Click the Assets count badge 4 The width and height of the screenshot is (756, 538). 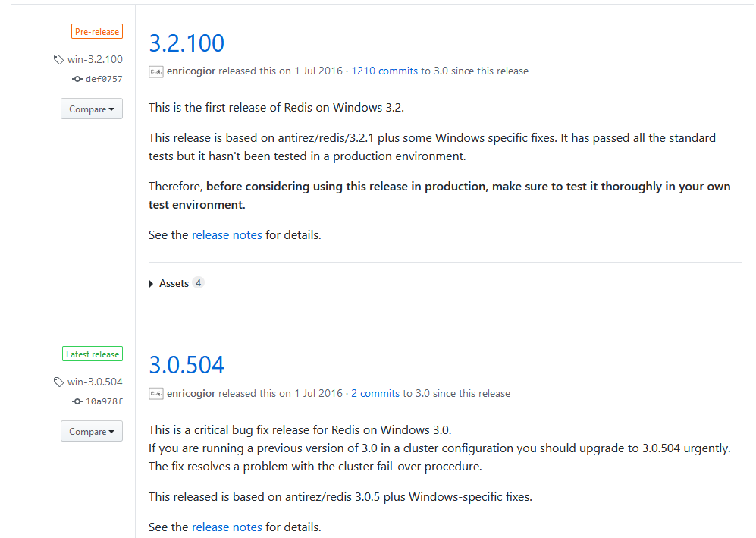[x=198, y=283]
